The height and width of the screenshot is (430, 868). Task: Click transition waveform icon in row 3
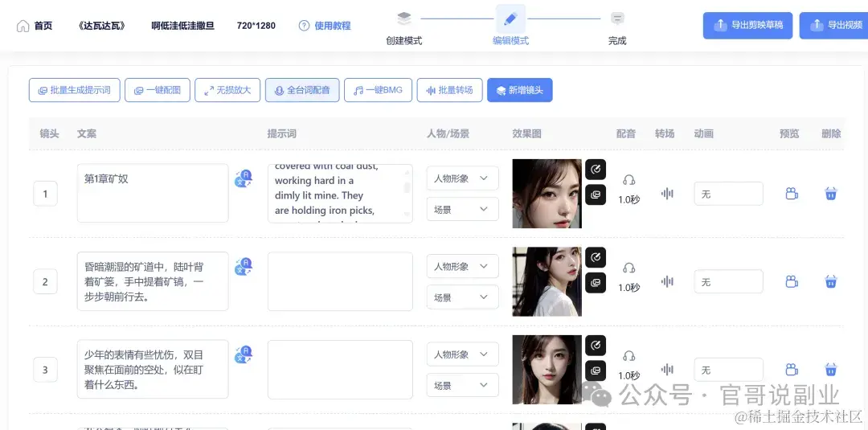667,370
